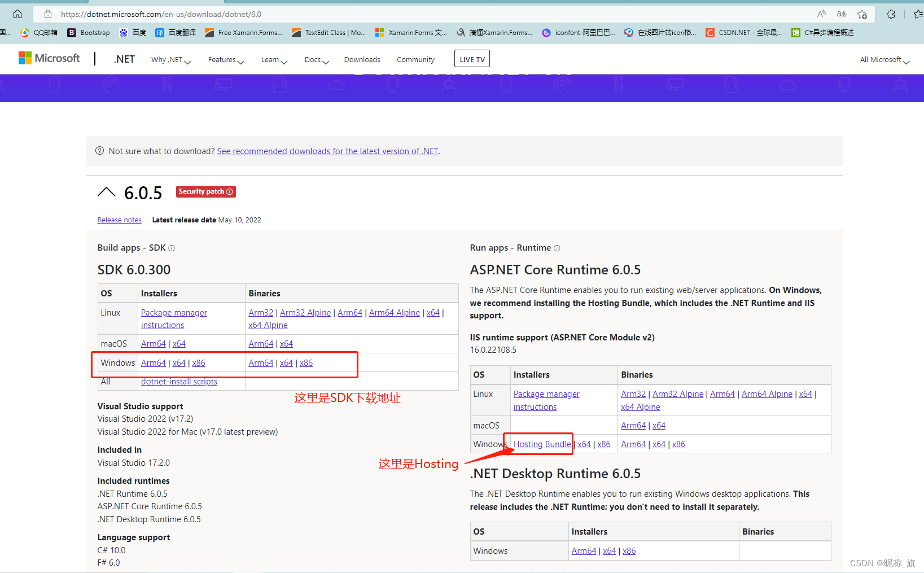Expand the Features menu
The width and height of the screenshot is (924, 573).
pyautogui.click(x=226, y=60)
